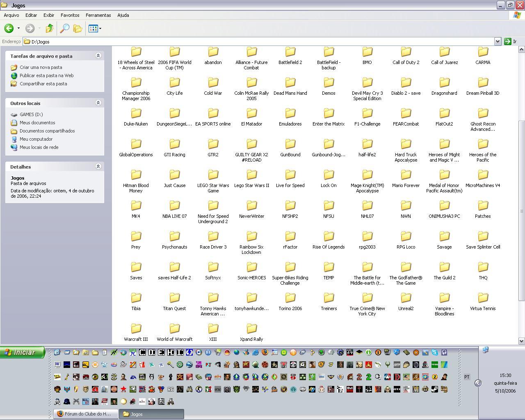Open the Ferramentas menu
The width and height of the screenshot is (525, 420).
[x=98, y=15]
